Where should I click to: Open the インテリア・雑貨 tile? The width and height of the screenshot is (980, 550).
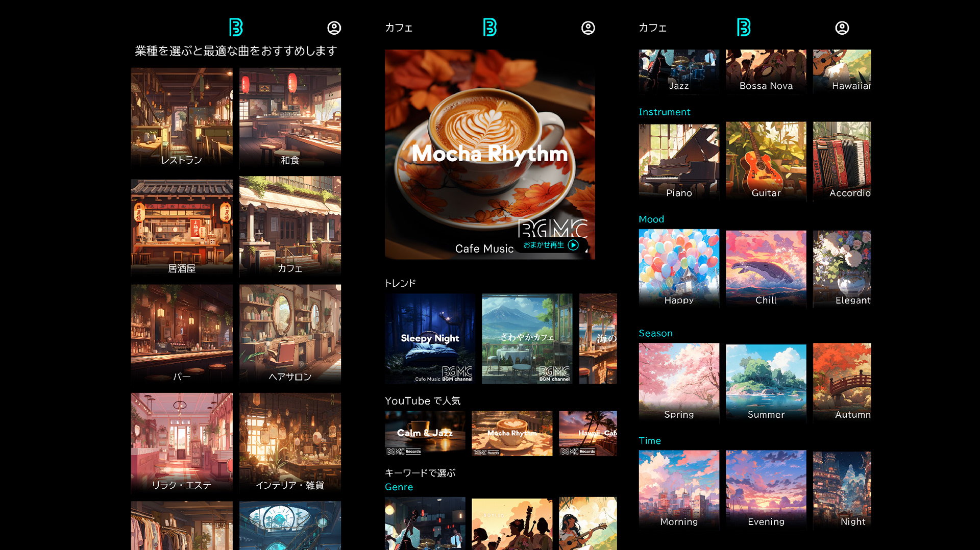[x=290, y=443]
